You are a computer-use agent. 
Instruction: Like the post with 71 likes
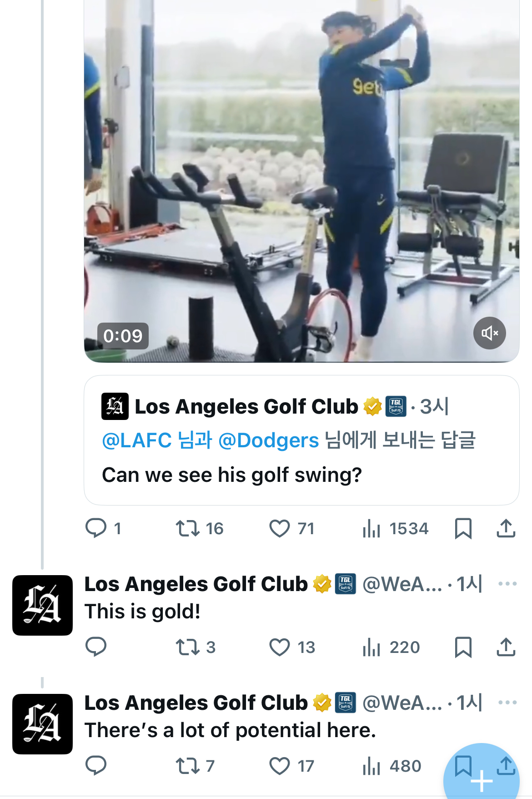click(x=279, y=528)
